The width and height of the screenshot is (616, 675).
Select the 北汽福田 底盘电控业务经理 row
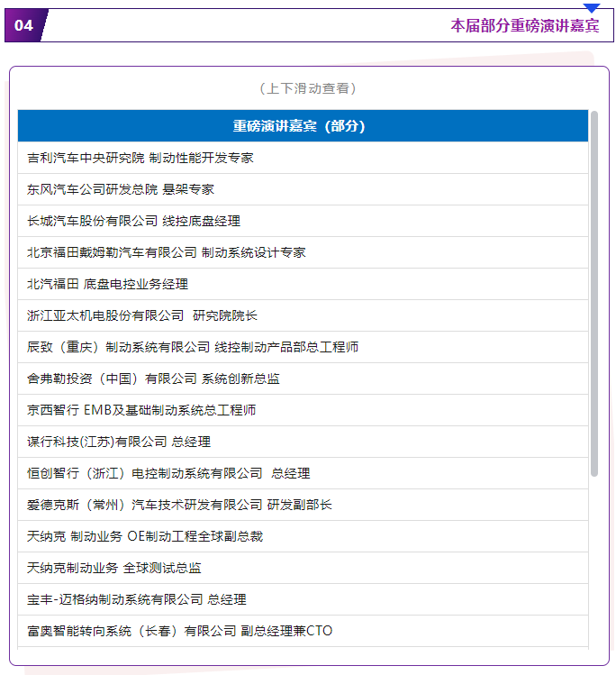pyautogui.click(x=108, y=284)
